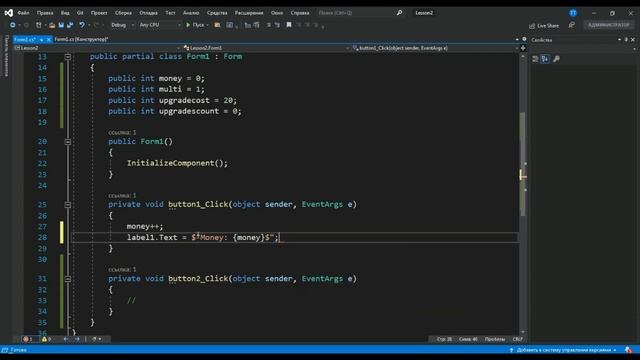Image resolution: width=640 pixels, height=360 pixels.
Task: Click the АДМИНИСТРАТОР badge
Action: (609, 25)
